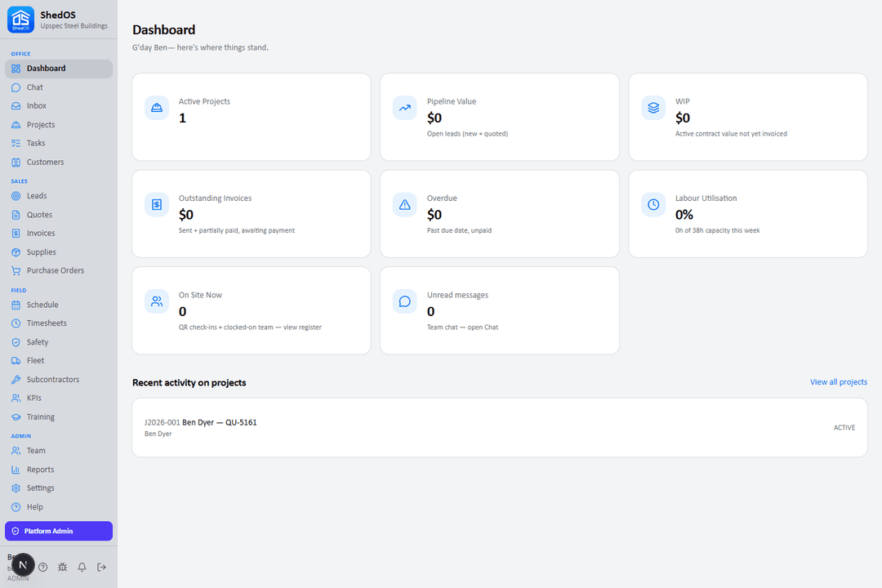Screen dimensions: 882x588
Task: Open project J2026-001 Ben Dyer row
Action: [x=500, y=428]
